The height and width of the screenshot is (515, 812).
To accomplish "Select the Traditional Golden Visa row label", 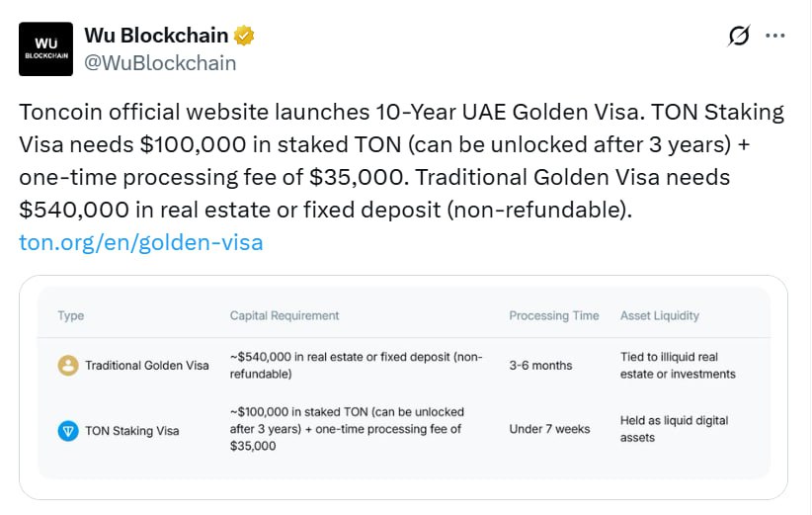I will point(147,365).
